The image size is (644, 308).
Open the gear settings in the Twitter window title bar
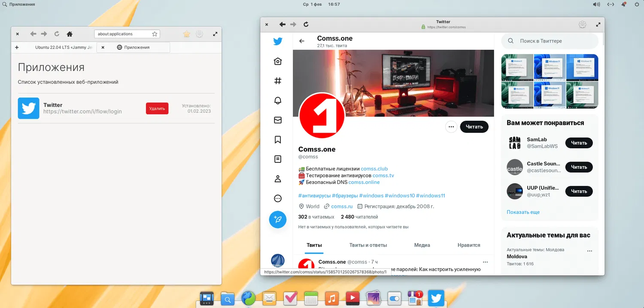(x=582, y=24)
